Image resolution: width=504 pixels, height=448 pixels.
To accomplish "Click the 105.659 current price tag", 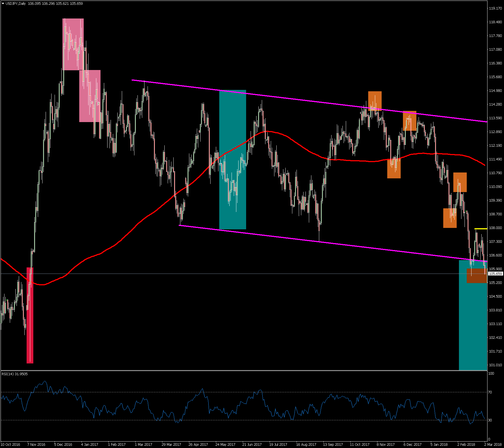I will (x=495, y=274).
